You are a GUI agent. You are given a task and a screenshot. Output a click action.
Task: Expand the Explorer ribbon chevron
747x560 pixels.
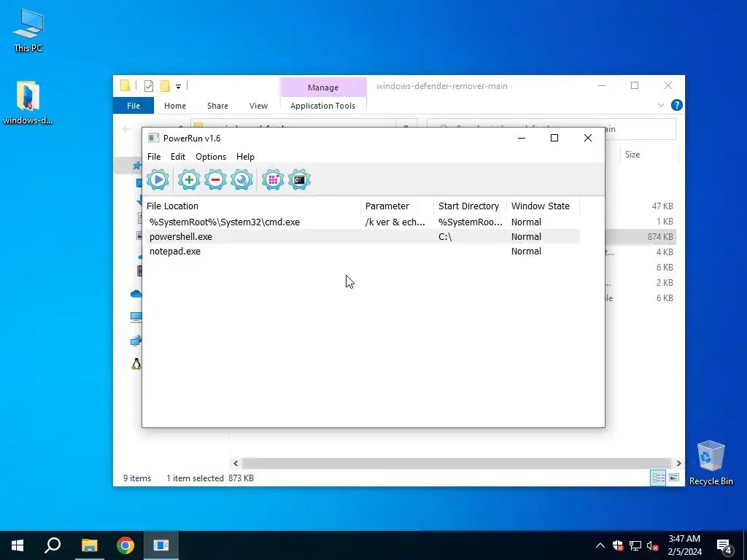pyautogui.click(x=661, y=105)
